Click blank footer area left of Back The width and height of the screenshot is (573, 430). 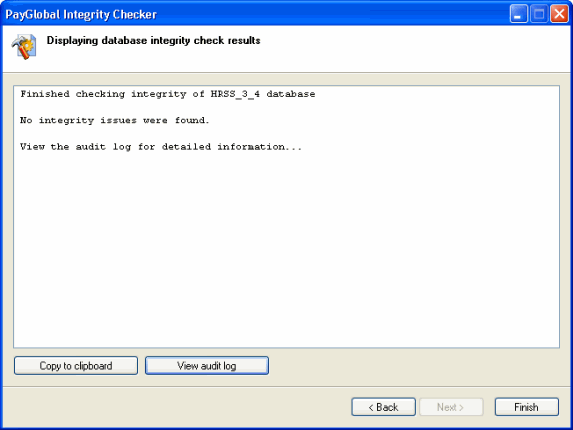coord(175,407)
